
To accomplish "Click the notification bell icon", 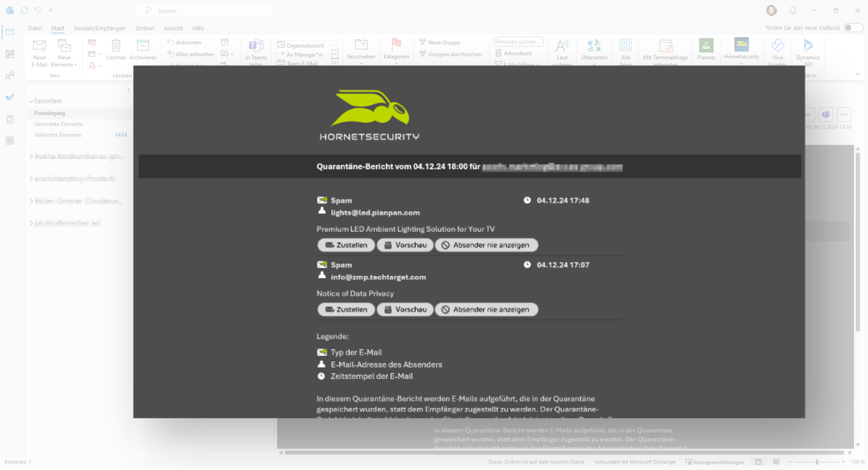I will point(793,10).
